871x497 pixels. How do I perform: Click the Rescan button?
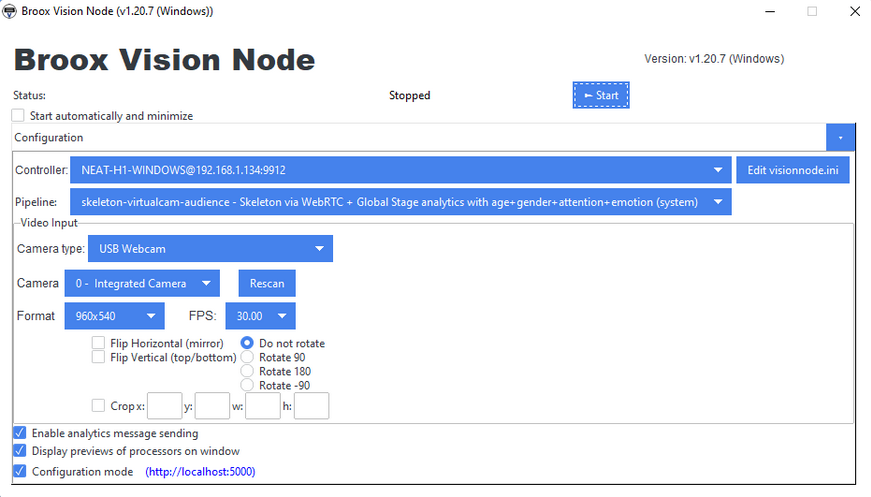click(x=267, y=283)
